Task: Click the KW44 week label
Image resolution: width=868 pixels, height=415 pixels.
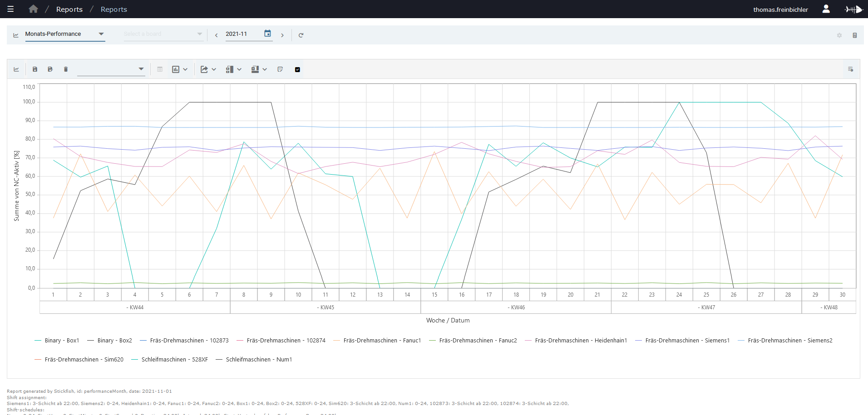Action: [135, 308]
